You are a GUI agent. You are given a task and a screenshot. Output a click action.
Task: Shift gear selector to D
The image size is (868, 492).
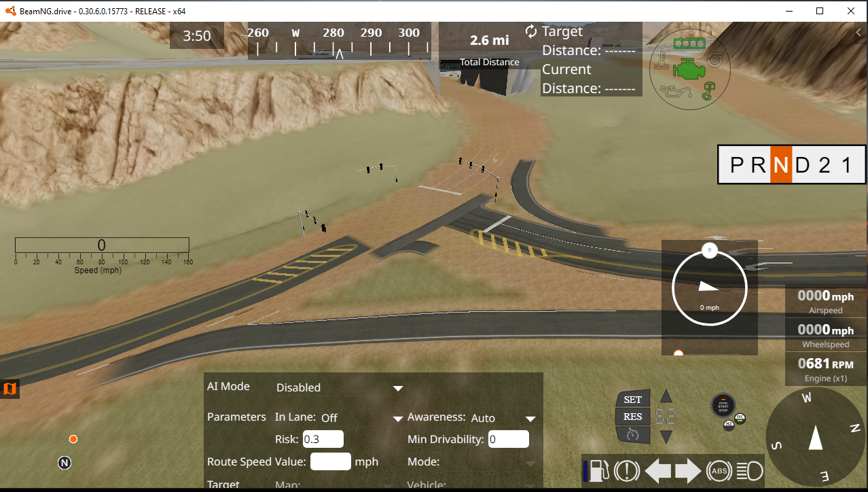(803, 165)
